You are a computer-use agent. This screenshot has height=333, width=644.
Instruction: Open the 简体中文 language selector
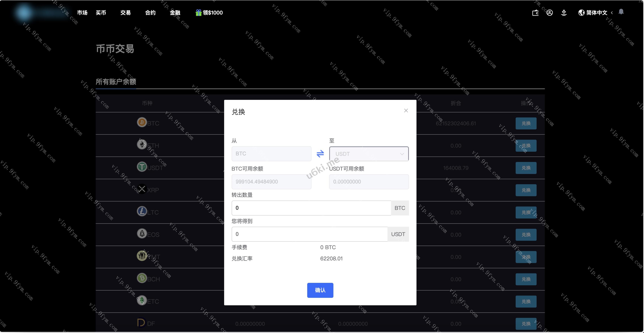[x=597, y=13]
